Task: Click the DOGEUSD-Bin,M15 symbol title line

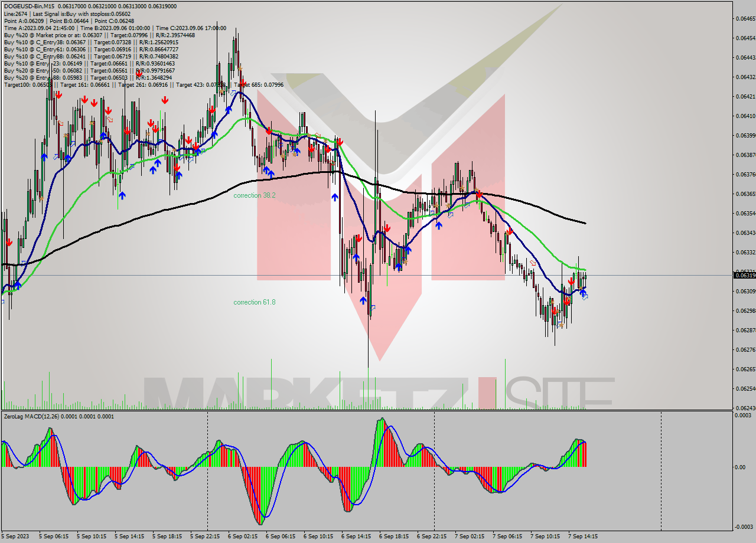Action: tap(90, 6)
